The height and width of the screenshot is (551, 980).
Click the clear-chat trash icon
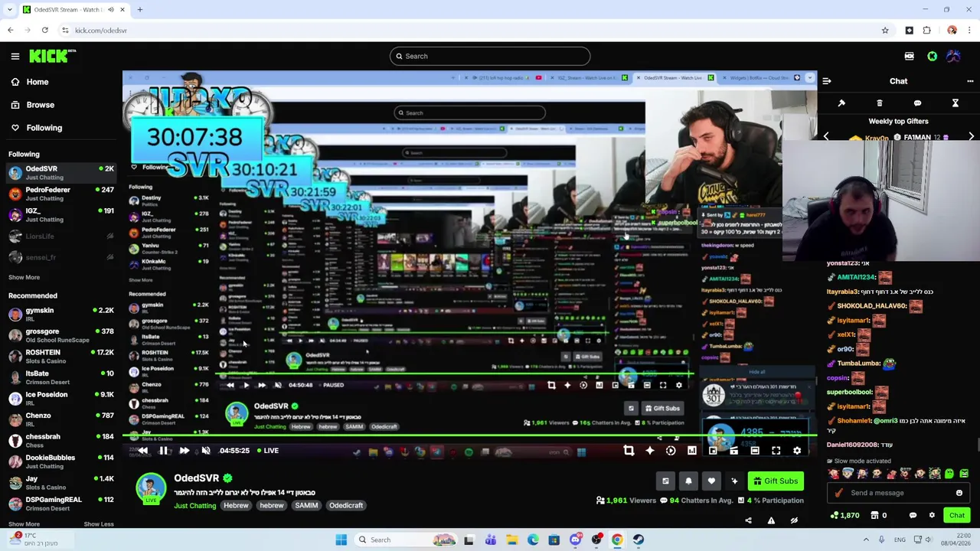pos(879,103)
